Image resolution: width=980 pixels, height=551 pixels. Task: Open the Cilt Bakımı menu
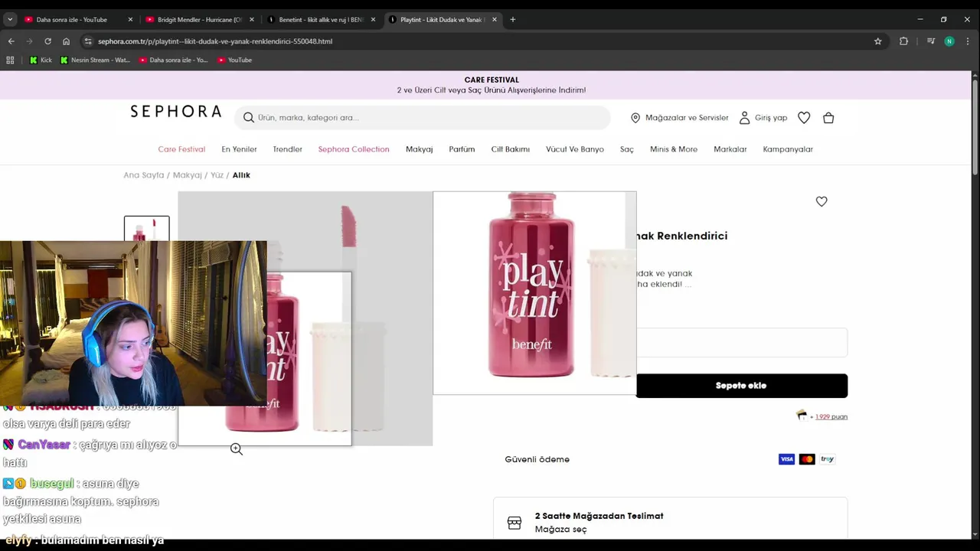511,149
